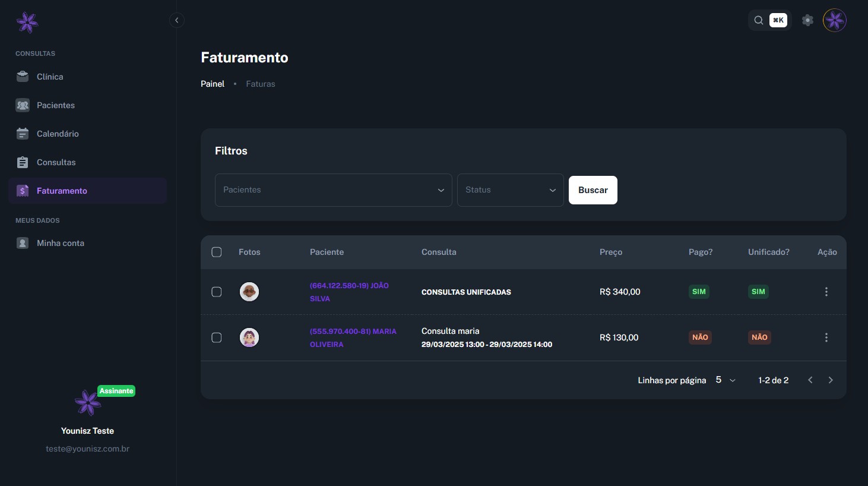This screenshot has height=486, width=868.
Task: Open Maria Oliveira's patient link
Action: (353, 337)
